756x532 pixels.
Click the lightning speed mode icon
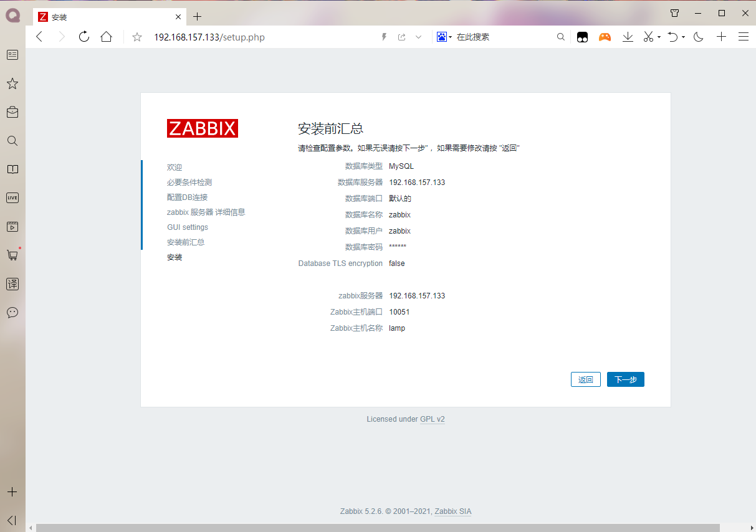coord(384,37)
